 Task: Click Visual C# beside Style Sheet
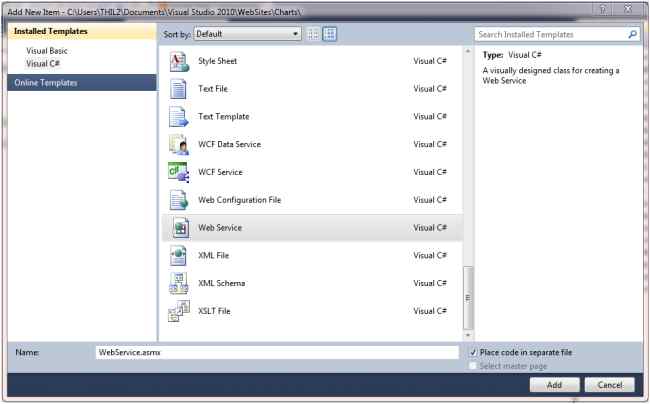pos(430,61)
